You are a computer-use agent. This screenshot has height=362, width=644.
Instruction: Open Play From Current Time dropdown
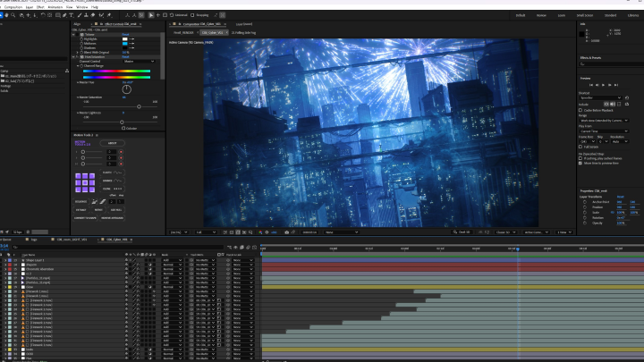coord(604,131)
